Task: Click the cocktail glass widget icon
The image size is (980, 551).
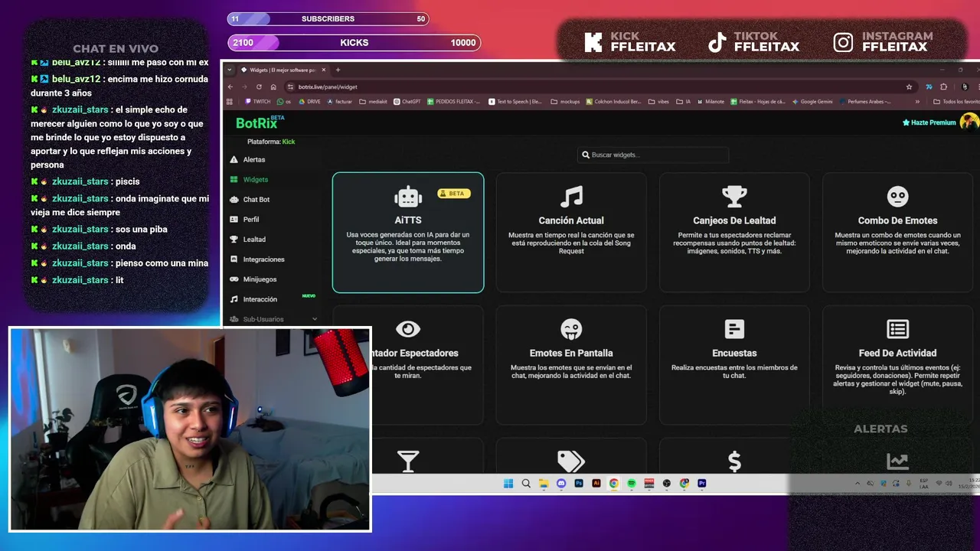Action: [x=408, y=461]
